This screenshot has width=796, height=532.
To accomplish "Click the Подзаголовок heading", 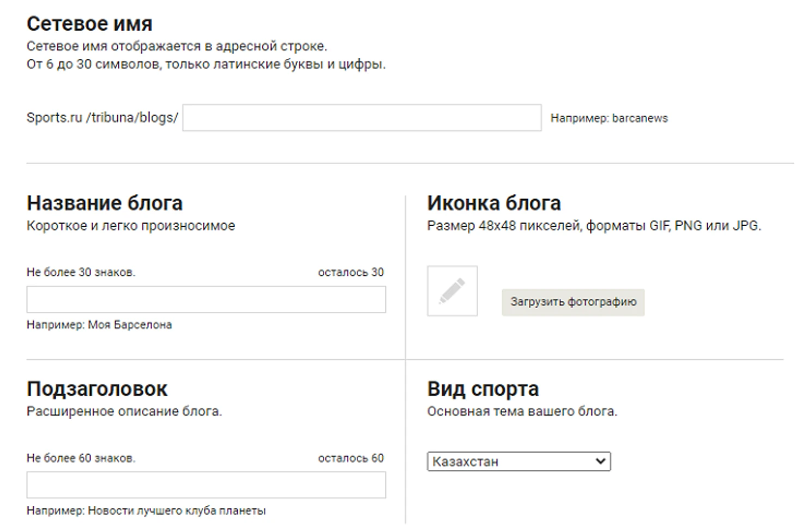I will 97,389.
